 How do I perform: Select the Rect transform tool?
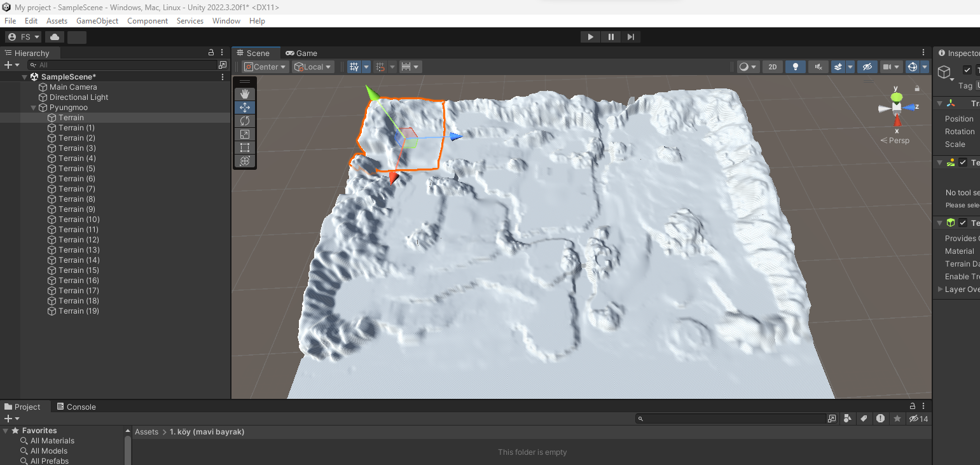pyautogui.click(x=245, y=148)
